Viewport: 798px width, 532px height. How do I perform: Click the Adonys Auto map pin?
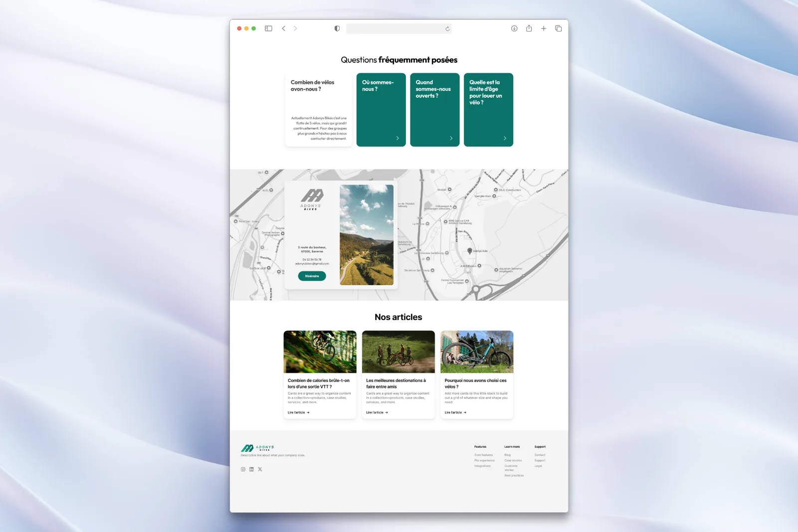tap(469, 251)
